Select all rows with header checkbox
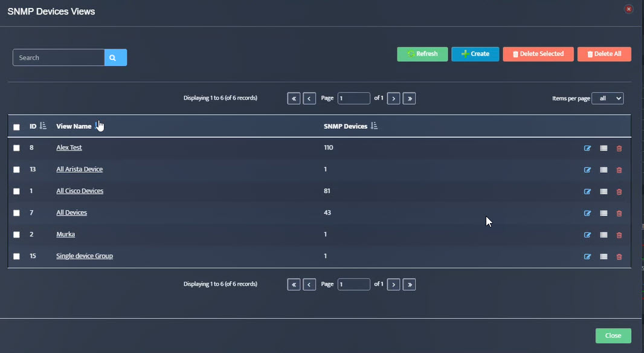644x353 pixels. (16, 127)
